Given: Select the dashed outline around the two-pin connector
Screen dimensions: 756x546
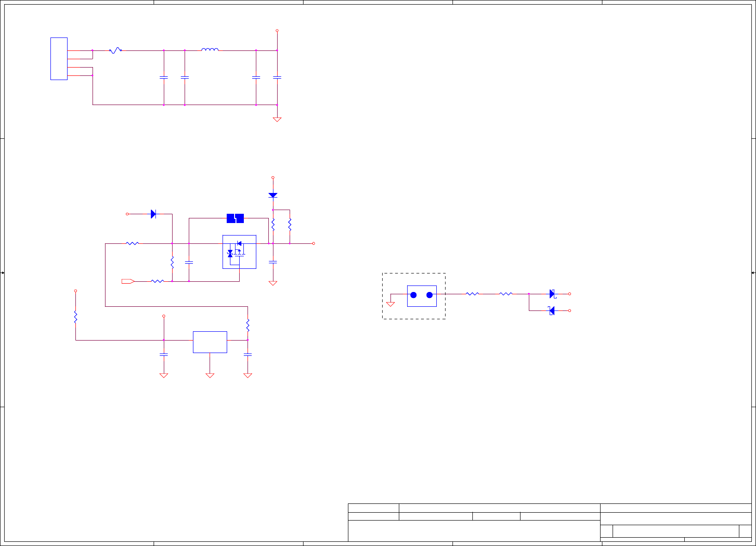Looking at the screenshot, I should tap(414, 296).
